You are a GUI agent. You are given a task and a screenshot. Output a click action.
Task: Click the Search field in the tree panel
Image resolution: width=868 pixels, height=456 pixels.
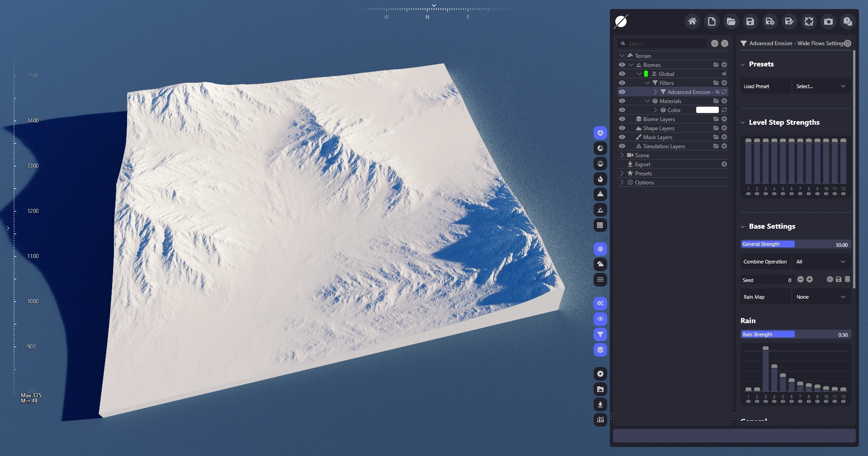pyautogui.click(x=665, y=43)
